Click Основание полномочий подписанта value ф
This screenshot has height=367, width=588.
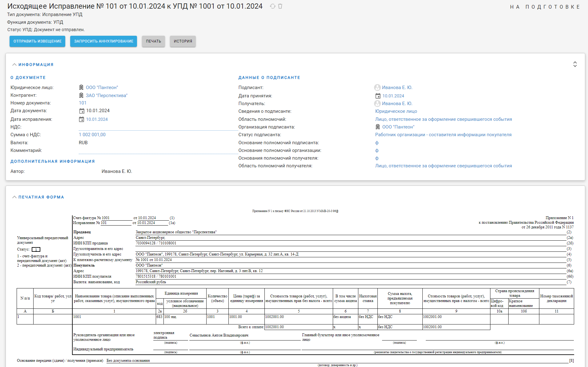[377, 143]
